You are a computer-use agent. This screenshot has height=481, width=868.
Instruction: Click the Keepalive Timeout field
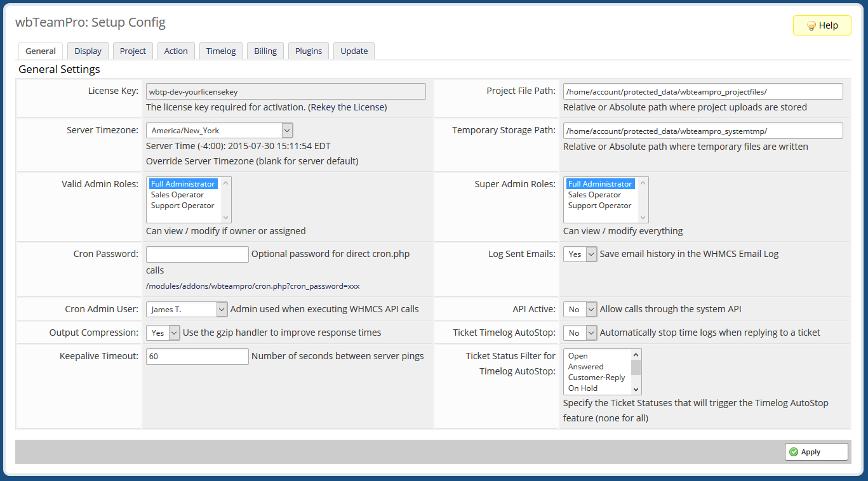tap(197, 356)
